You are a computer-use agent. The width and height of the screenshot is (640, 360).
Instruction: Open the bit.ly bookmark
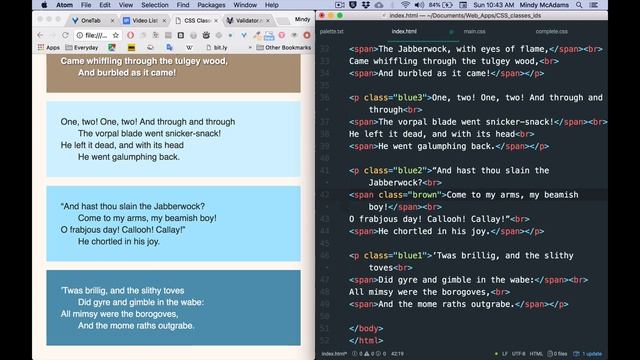click(217, 47)
